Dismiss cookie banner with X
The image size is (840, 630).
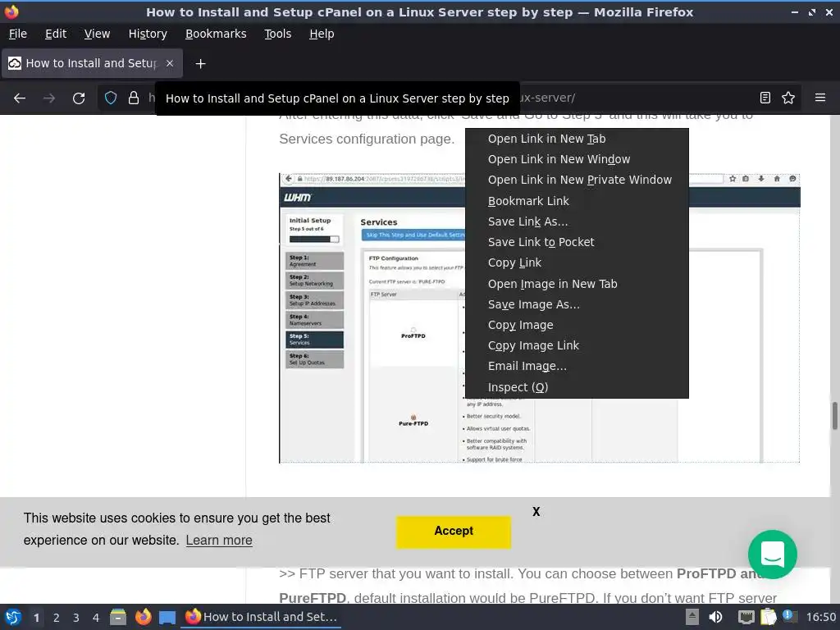[x=536, y=512]
